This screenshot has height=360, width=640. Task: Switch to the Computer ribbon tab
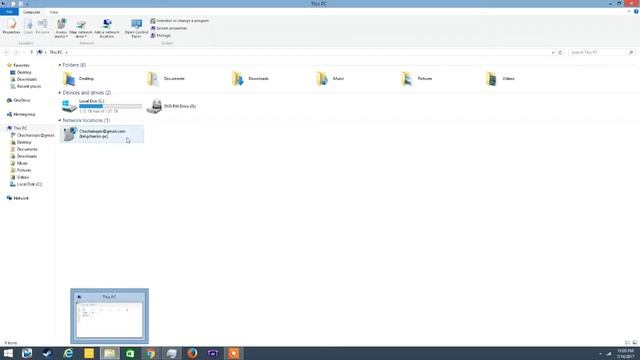click(31, 12)
